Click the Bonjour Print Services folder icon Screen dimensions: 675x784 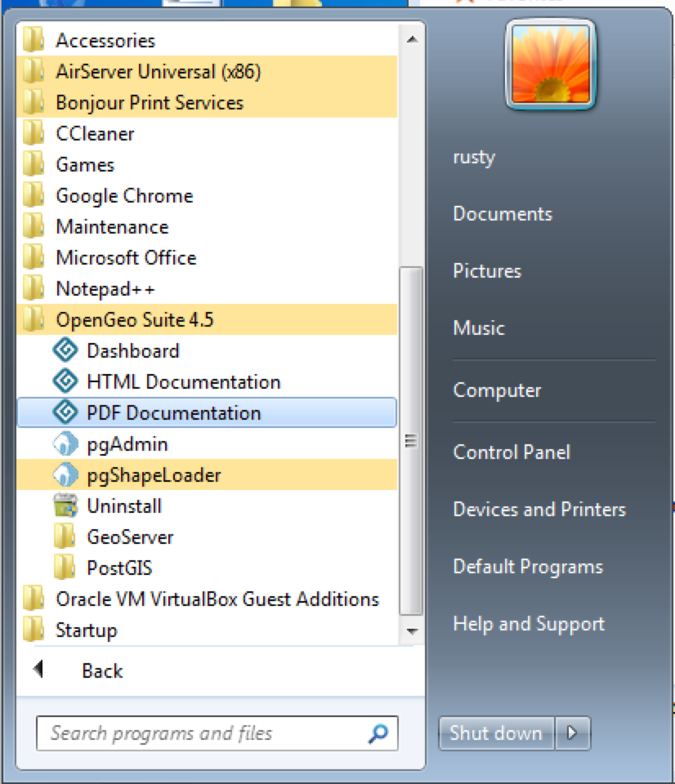click(34, 102)
